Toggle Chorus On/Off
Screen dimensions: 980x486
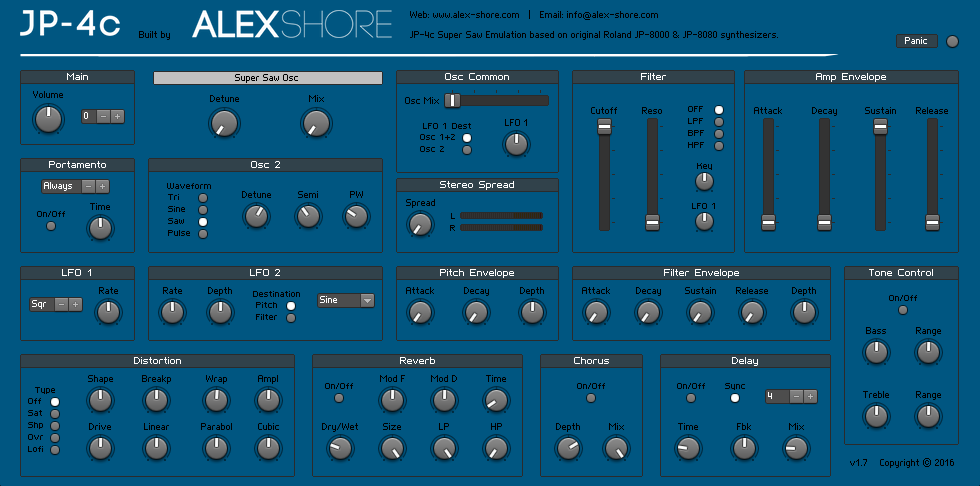pyautogui.click(x=591, y=398)
